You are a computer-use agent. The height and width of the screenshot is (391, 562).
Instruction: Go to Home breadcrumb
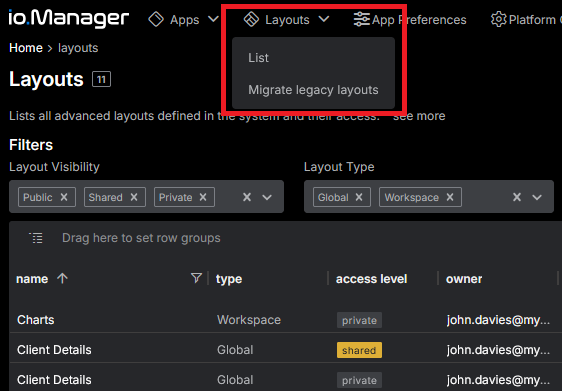click(x=26, y=48)
